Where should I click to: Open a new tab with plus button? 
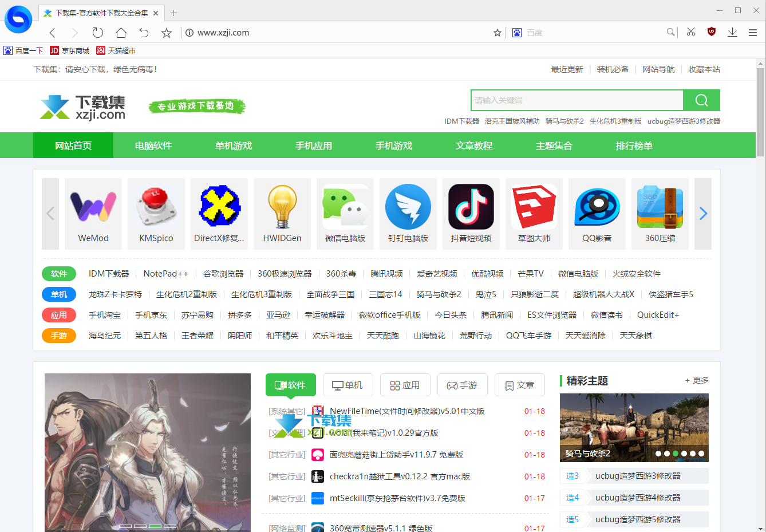[174, 13]
